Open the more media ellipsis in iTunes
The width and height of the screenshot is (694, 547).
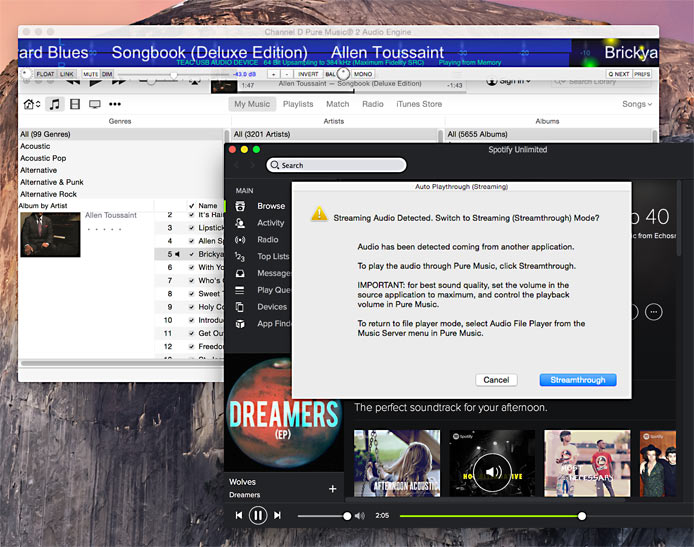click(115, 104)
